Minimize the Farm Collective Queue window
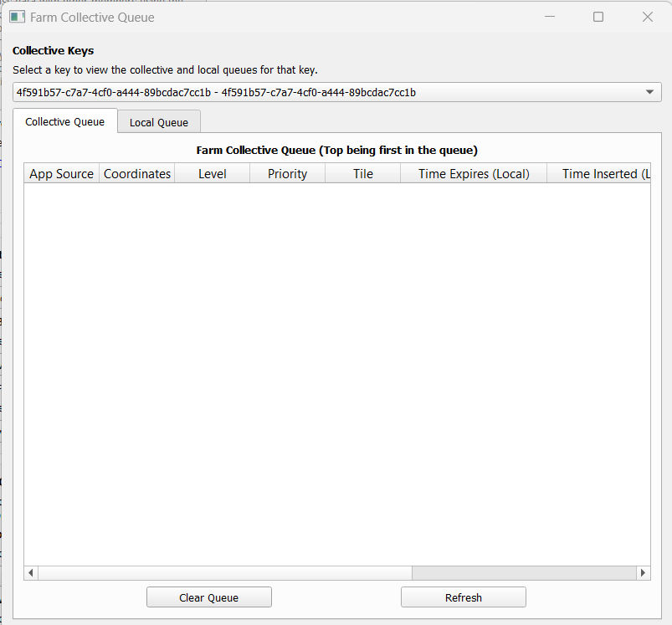Image resolution: width=672 pixels, height=625 pixels. (550, 17)
